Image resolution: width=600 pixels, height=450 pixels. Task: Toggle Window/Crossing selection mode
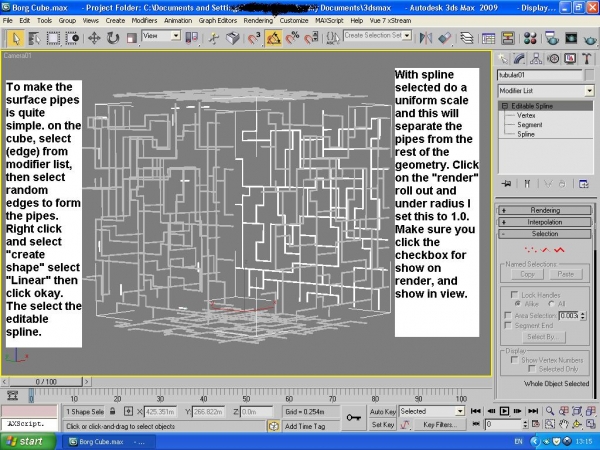pyautogui.click(x=72, y=38)
